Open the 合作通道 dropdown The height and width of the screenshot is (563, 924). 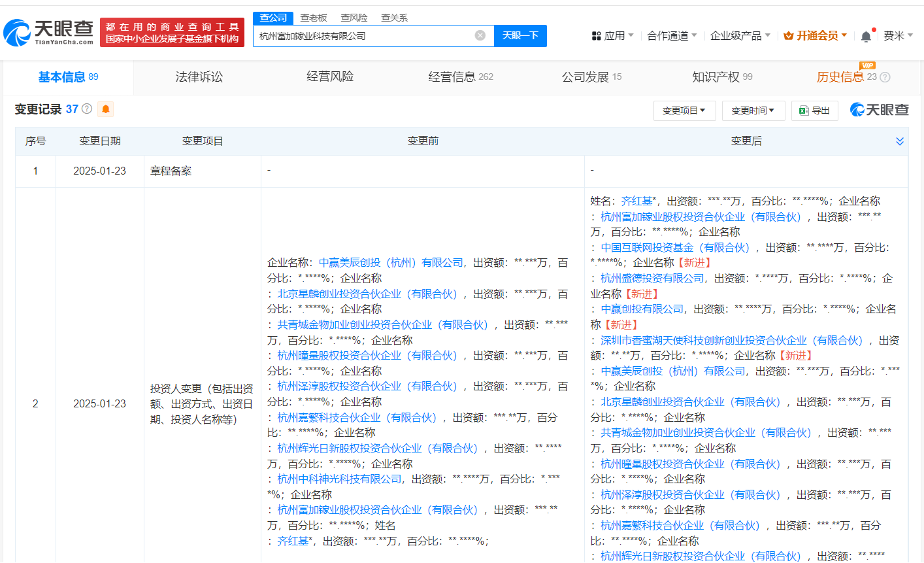(672, 36)
